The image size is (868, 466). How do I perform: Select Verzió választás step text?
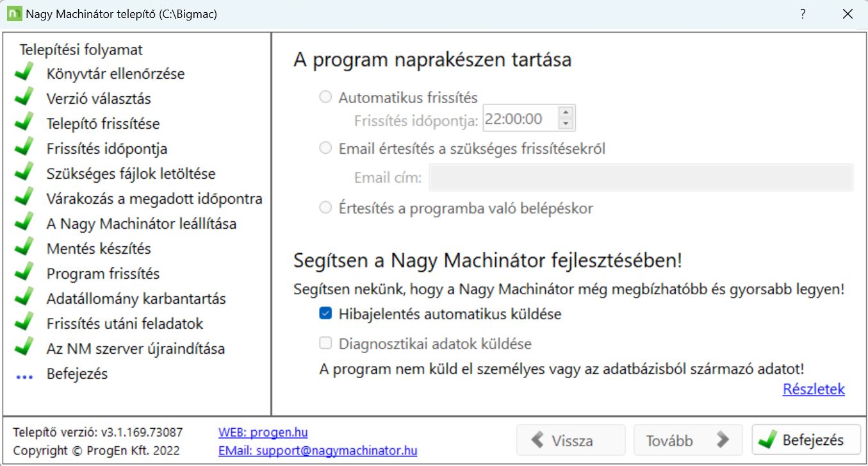[99, 99]
